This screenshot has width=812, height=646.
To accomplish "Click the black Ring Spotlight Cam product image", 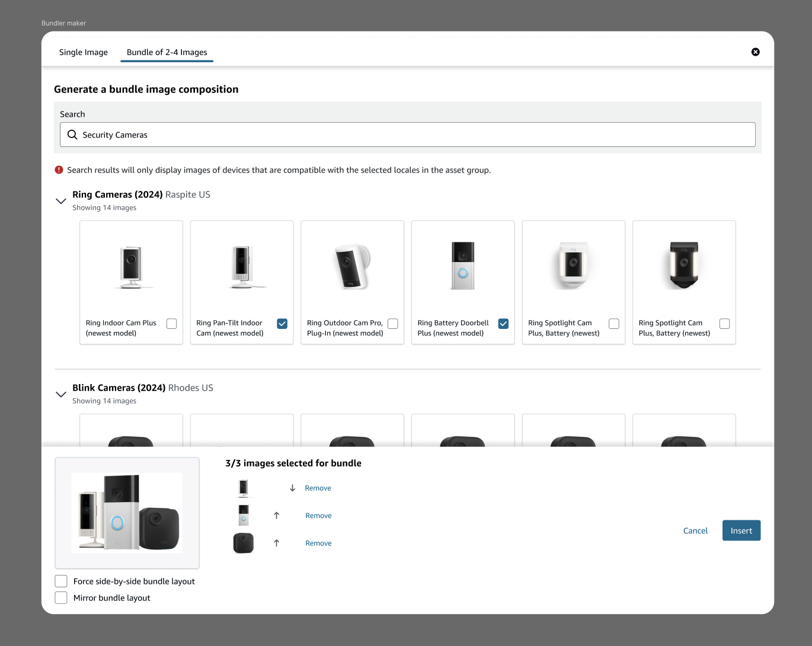I will point(684,265).
